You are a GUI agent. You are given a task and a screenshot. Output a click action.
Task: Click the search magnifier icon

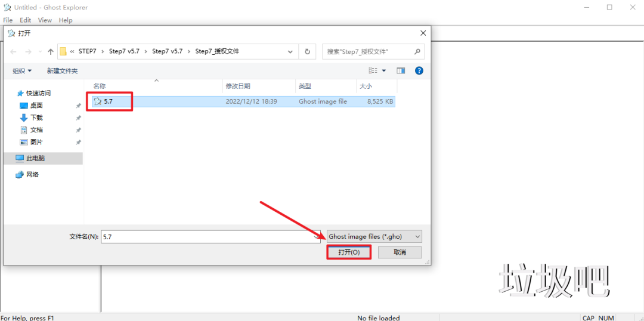click(416, 51)
